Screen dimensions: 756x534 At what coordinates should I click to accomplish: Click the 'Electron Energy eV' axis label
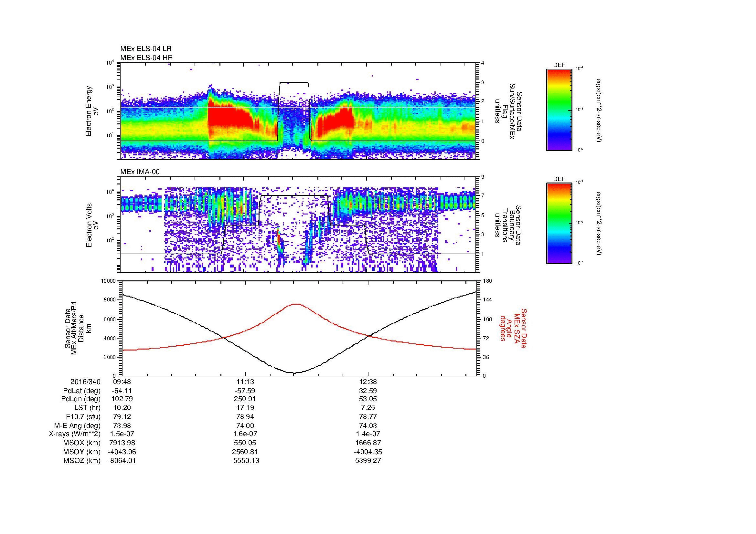click(x=92, y=111)
